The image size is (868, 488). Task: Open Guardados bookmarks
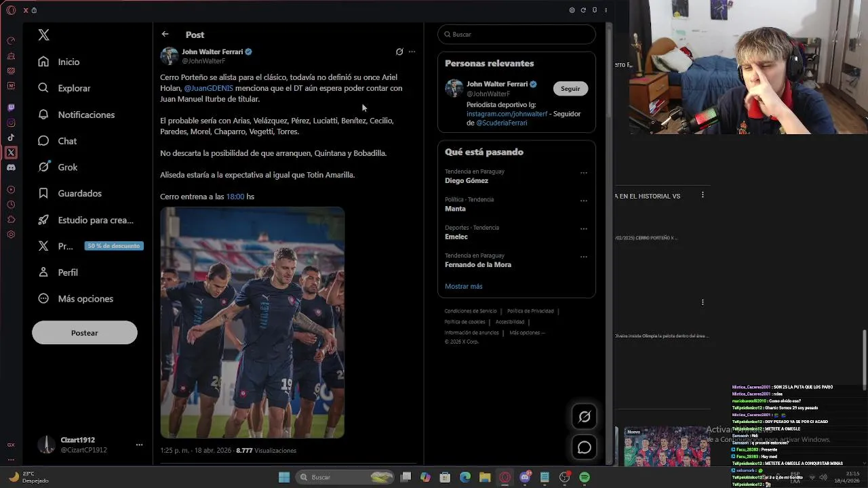click(x=70, y=193)
